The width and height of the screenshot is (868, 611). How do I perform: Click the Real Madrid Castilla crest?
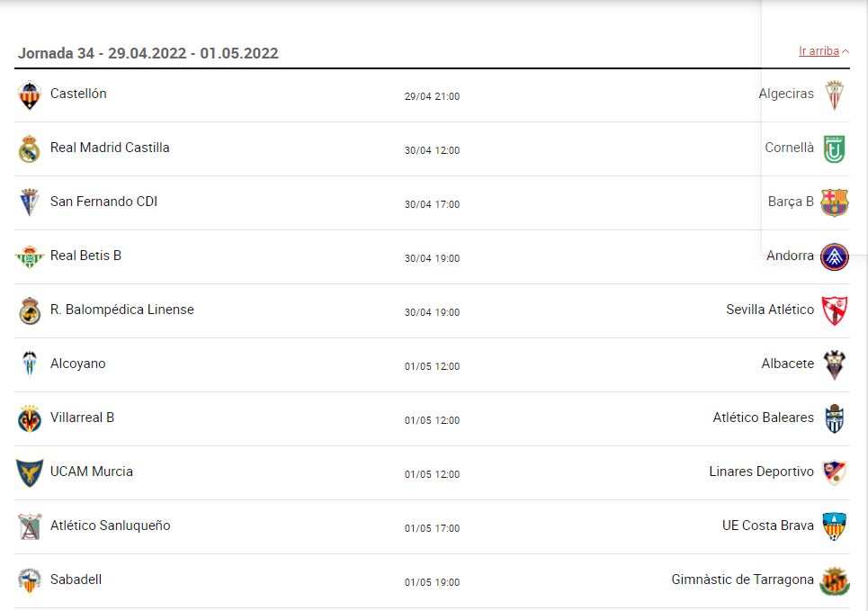pyautogui.click(x=30, y=149)
